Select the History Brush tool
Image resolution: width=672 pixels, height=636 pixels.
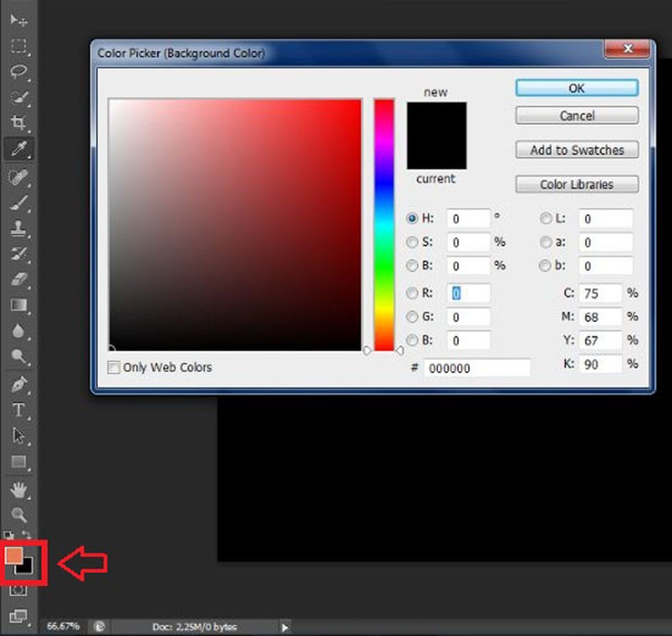point(18,254)
